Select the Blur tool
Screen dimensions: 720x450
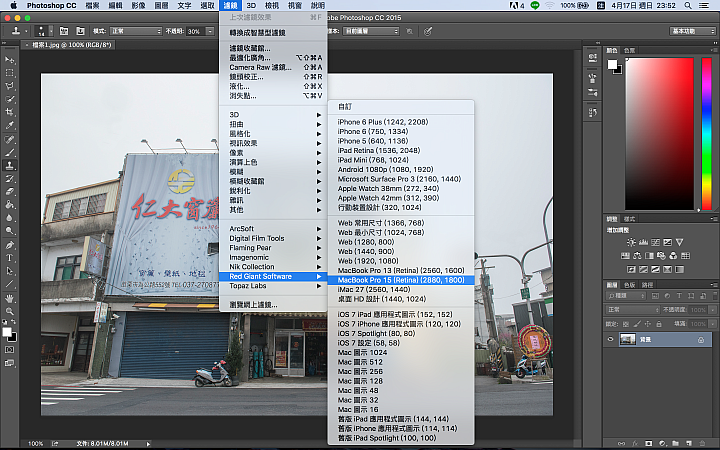tap(10, 218)
